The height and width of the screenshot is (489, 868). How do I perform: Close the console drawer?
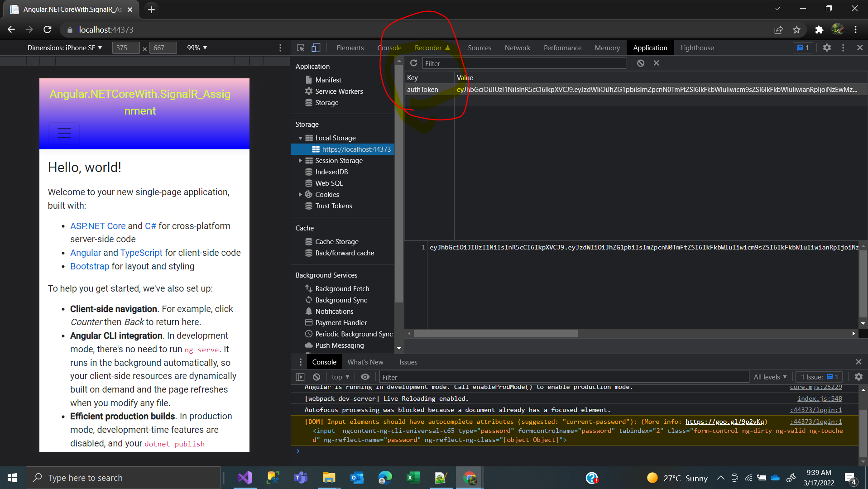858,362
